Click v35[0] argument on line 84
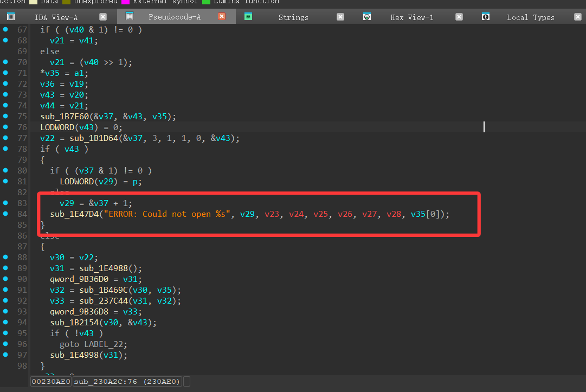586x392 pixels. (426, 214)
